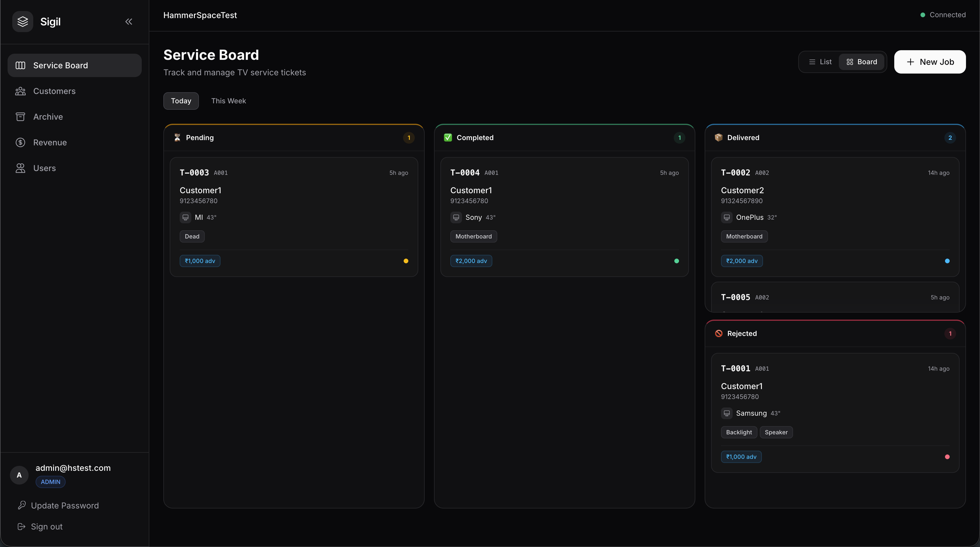Click the ₹2,000 adv badge on T-0002

click(742, 261)
